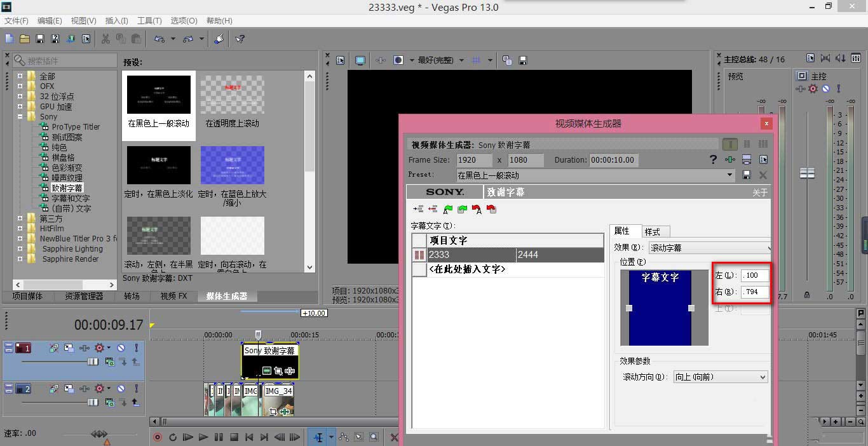Viewport: 868px width, 446px height.
Task: Expand the HitFilm folder in plugin tree
Action: (x=20, y=229)
